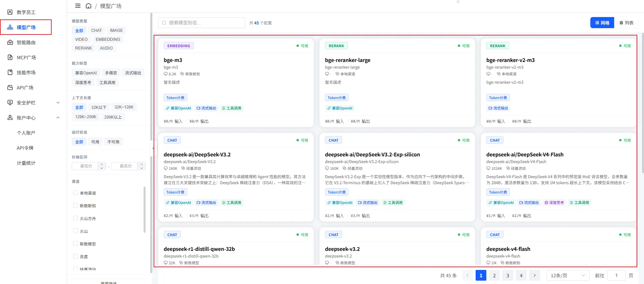Tick the 火山方舟 channel checkbox

click(x=75, y=218)
